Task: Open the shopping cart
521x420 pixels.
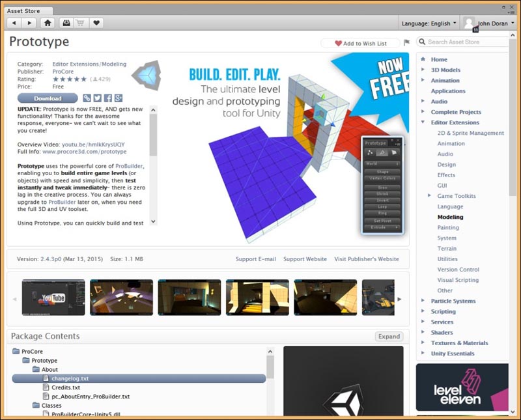Action: pos(81,23)
